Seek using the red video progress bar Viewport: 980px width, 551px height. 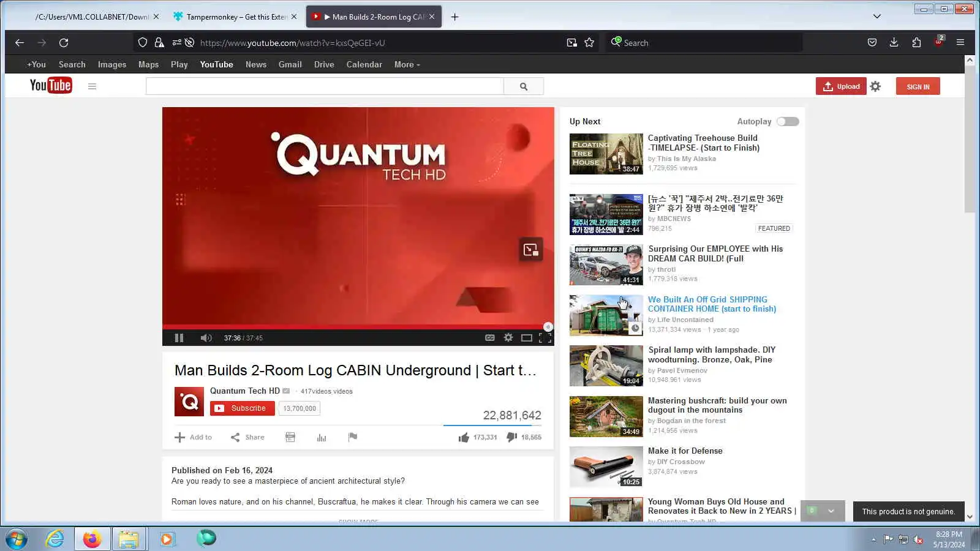358,327
